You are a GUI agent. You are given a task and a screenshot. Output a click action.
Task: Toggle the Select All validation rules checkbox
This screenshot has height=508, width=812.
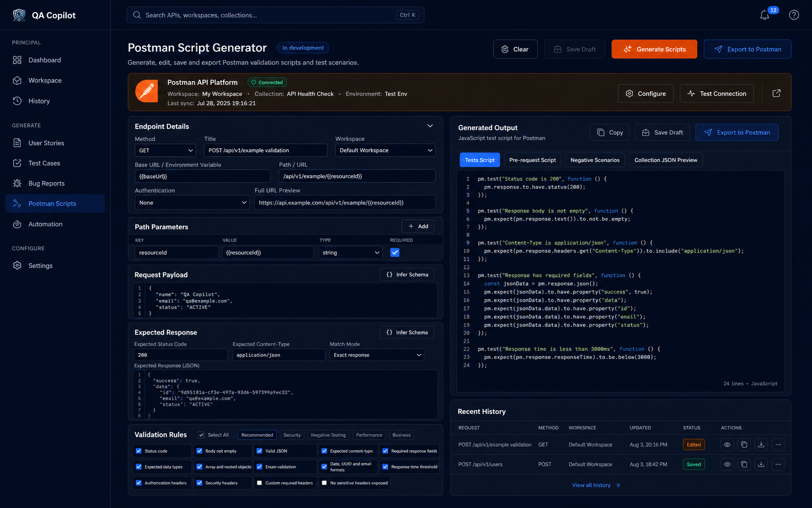[201, 435]
